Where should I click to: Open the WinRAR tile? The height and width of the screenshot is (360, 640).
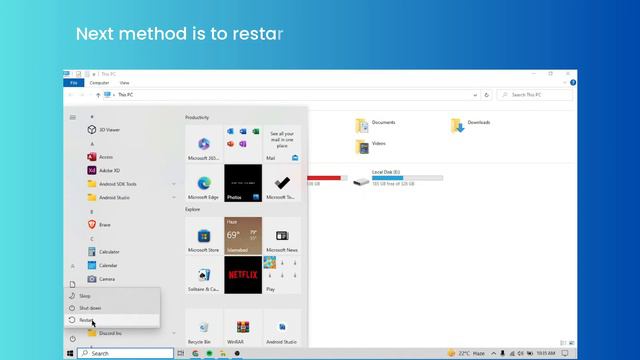[243, 328]
